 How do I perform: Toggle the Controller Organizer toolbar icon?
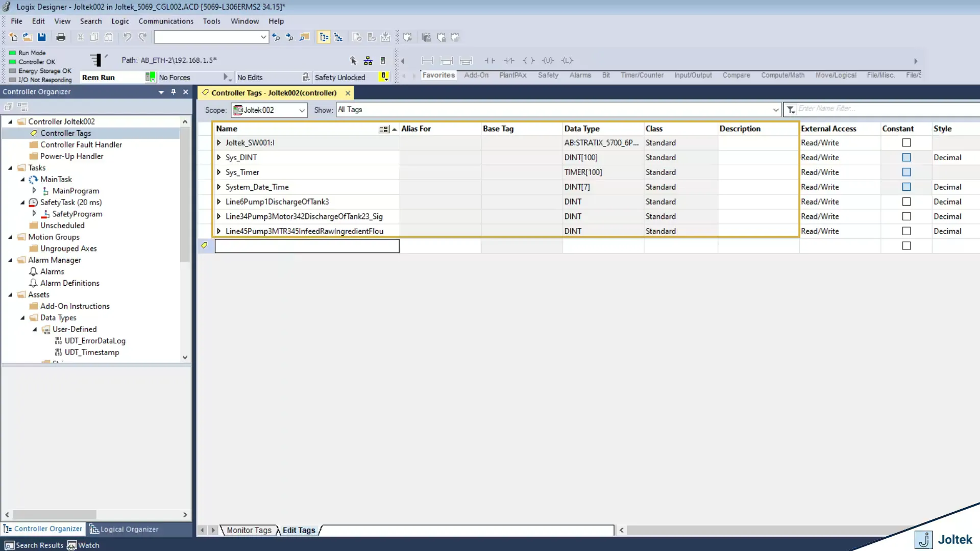point(324,37)
